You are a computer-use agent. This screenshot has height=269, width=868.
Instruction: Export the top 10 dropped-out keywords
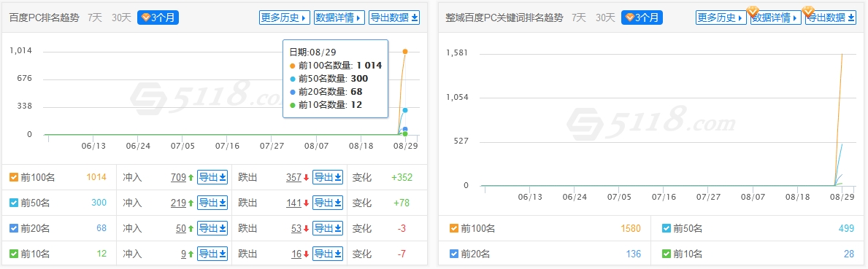328,254
